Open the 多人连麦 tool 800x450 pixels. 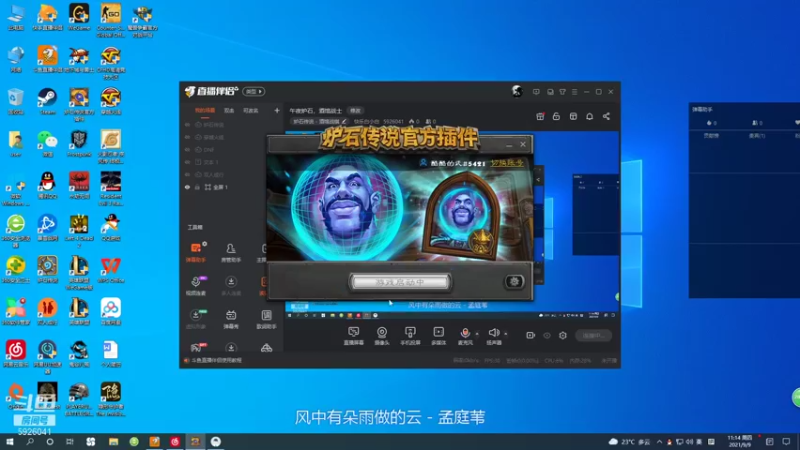coord(231,286)
